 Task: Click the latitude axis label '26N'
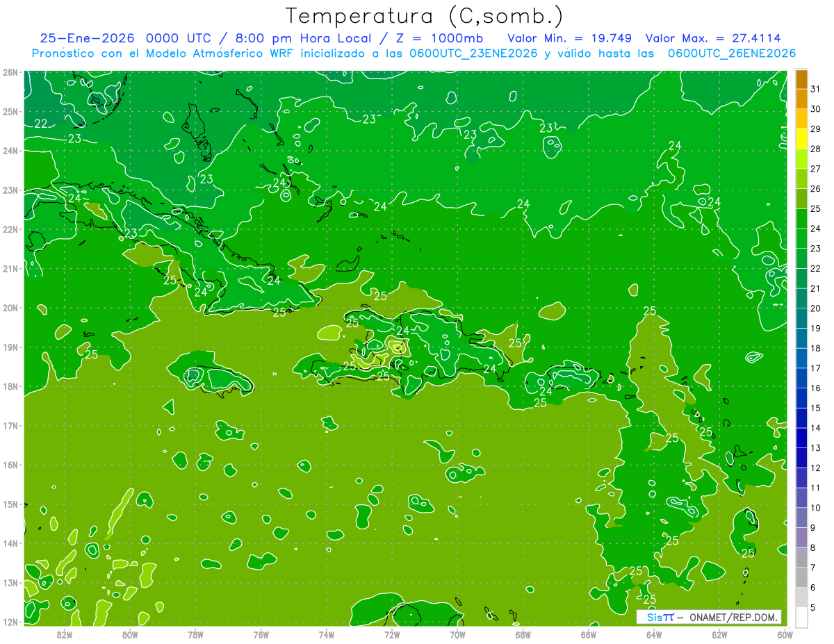[10, 72]
